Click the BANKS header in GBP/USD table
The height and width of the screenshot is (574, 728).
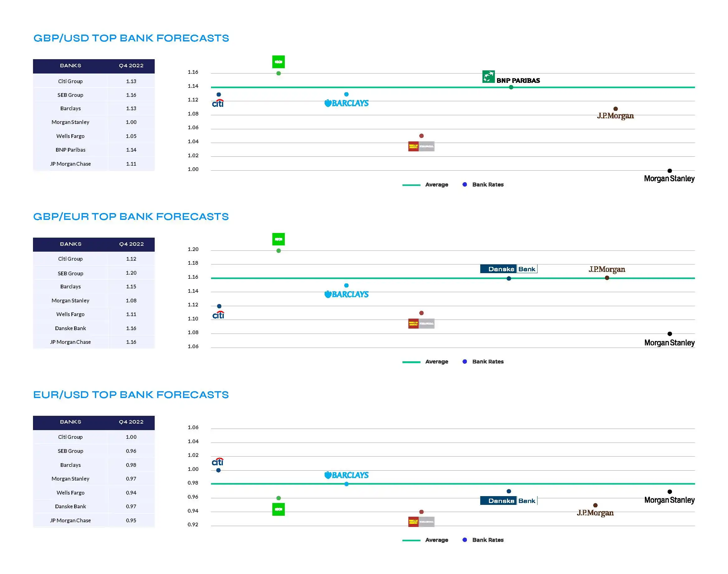pyautogui.click(x=71, y=65)
